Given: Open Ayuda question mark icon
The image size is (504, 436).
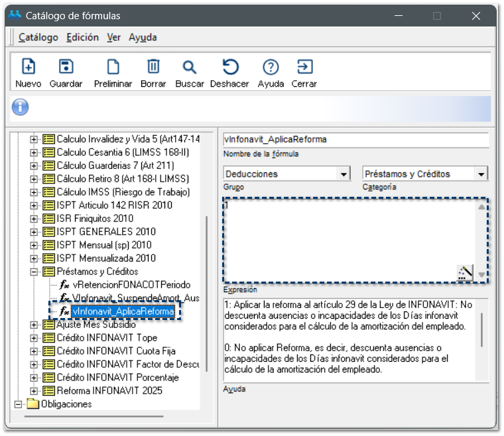Looking at the screenshot, I should click(x=270, y=67).
